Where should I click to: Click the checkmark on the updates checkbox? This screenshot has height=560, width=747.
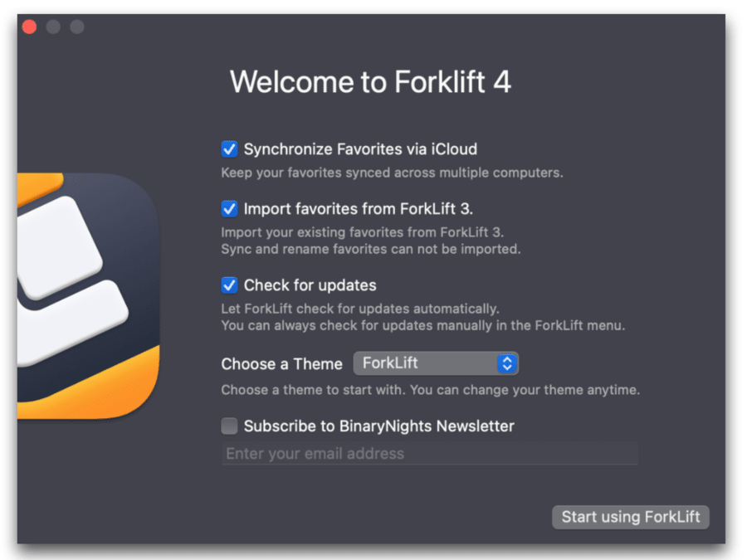229,285
